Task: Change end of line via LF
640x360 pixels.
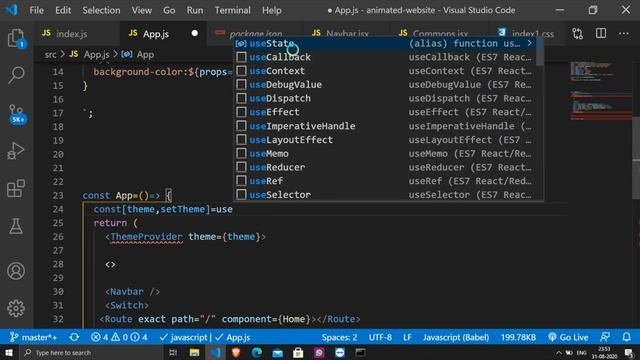Action: 407,337
